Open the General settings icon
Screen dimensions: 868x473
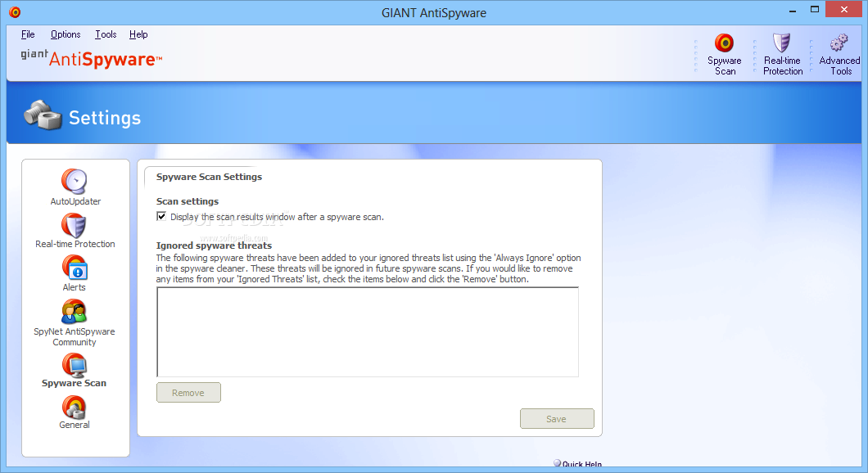(x=75, y=408)
